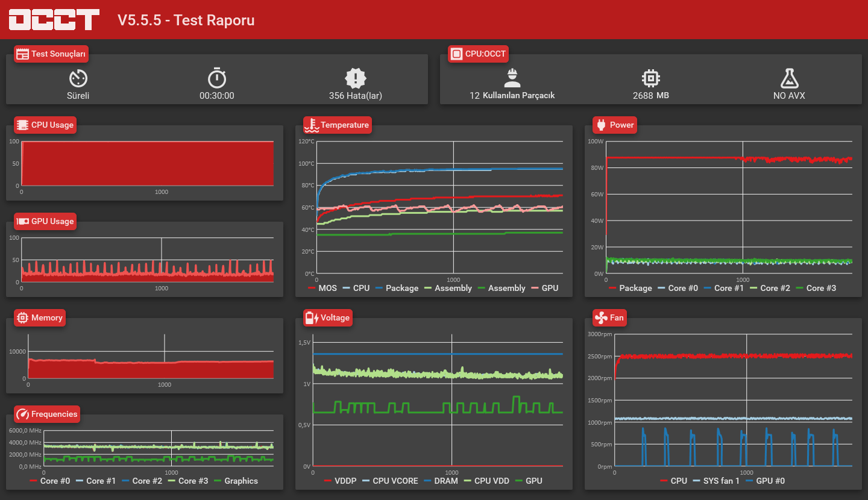Viewport: 868px width, 500px height.
Task: Click the stopwatch icon above 00:30:00
Action: point(217,78)
